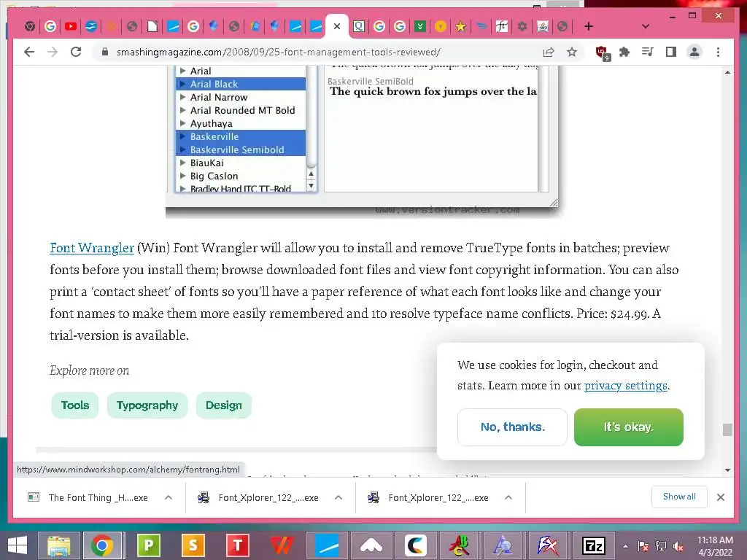
Task: Decline cookies with 'No, thanks.'
Action: pos(513,427)
